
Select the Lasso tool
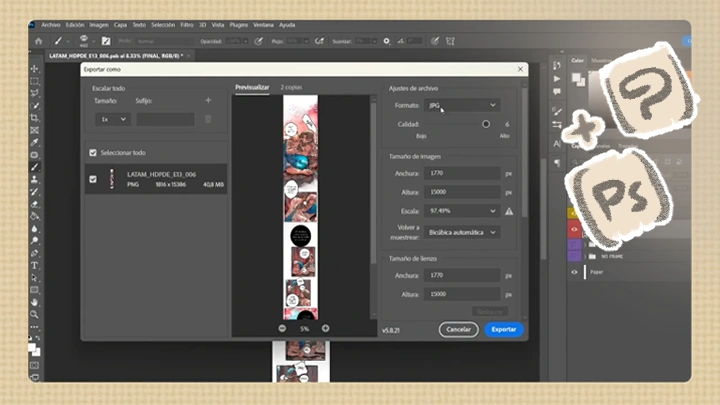coord(34,93)
